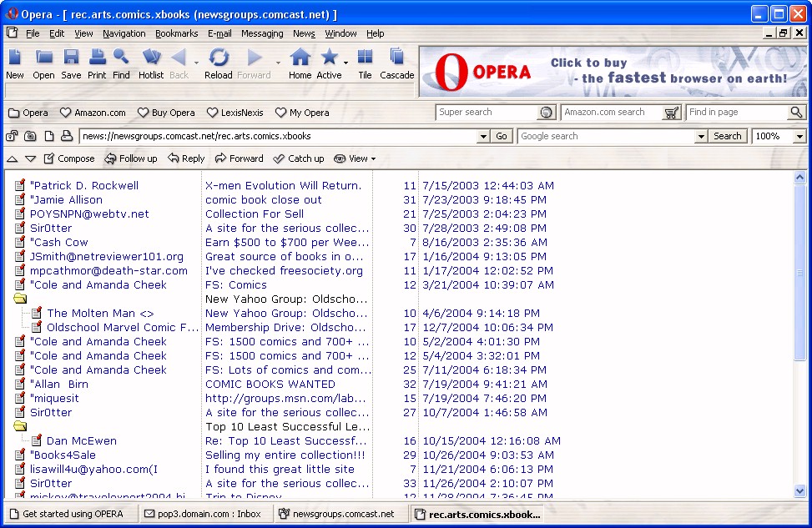This screenshot has width=812, height=528.
Task: Click the Reload toolbar icon
Action: pyautogui.click(x=219, y=58)
